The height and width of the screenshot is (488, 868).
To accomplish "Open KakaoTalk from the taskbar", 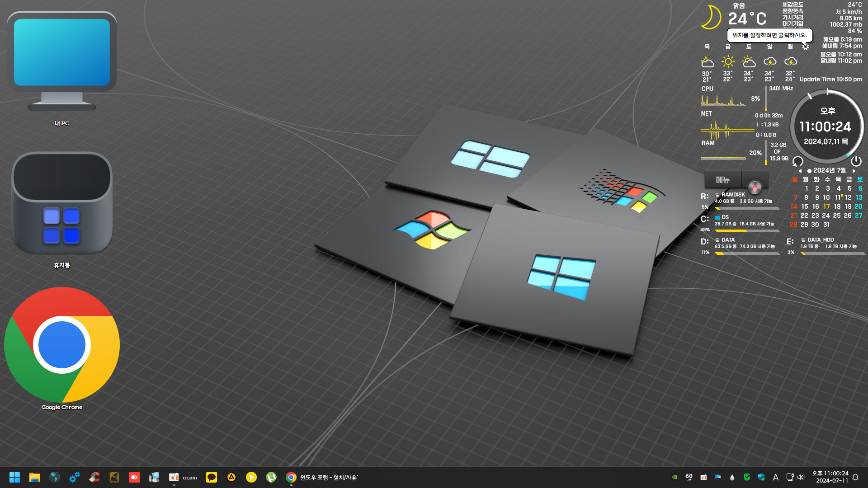I will click(x=212, y=477).
